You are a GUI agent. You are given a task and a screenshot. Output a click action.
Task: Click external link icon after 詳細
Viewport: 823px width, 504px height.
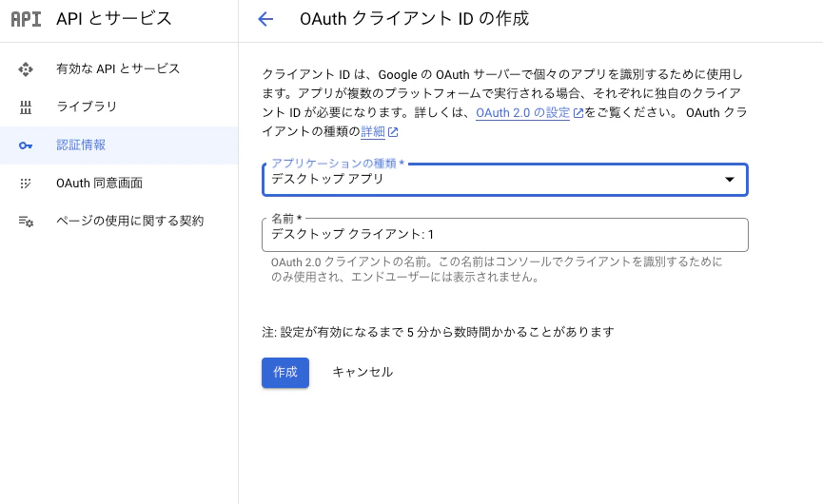point(393,132)
